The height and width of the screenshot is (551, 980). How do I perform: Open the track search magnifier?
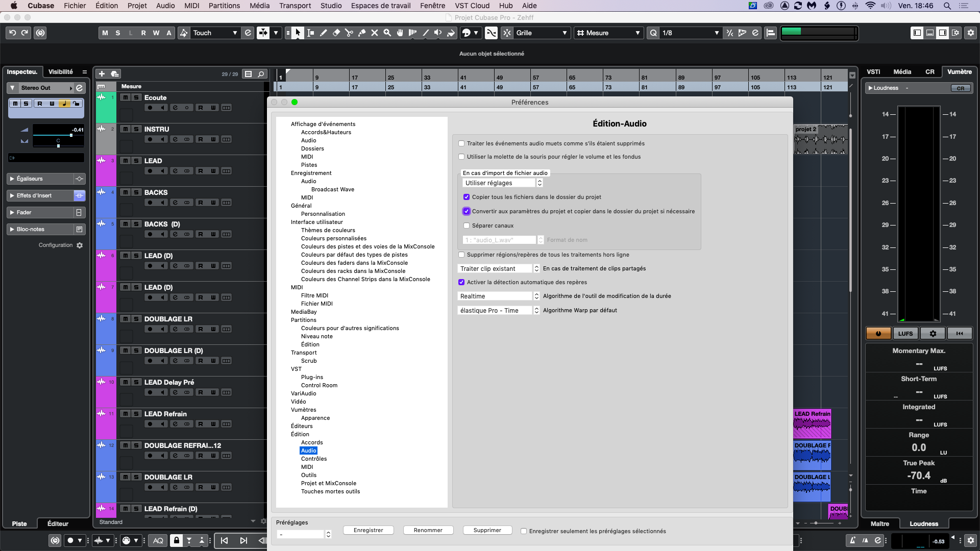[261, 74]
